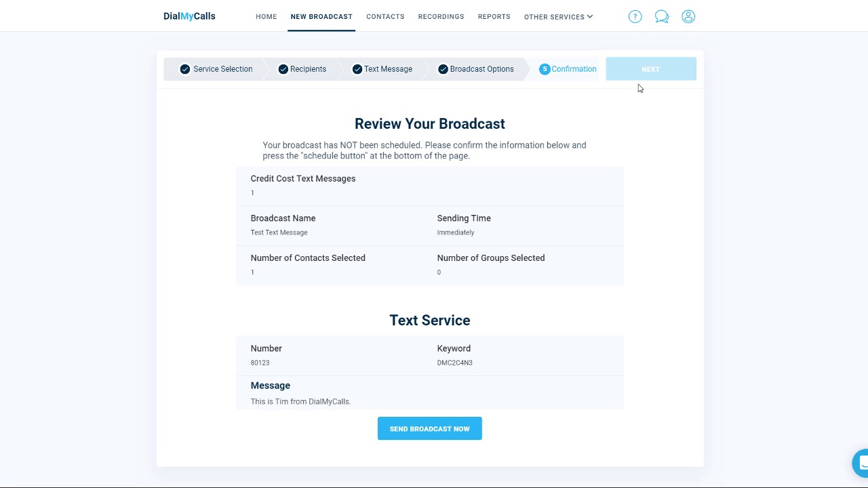Open the Contacts menu item
The image size is (868, 488).
tap(385, 17)
